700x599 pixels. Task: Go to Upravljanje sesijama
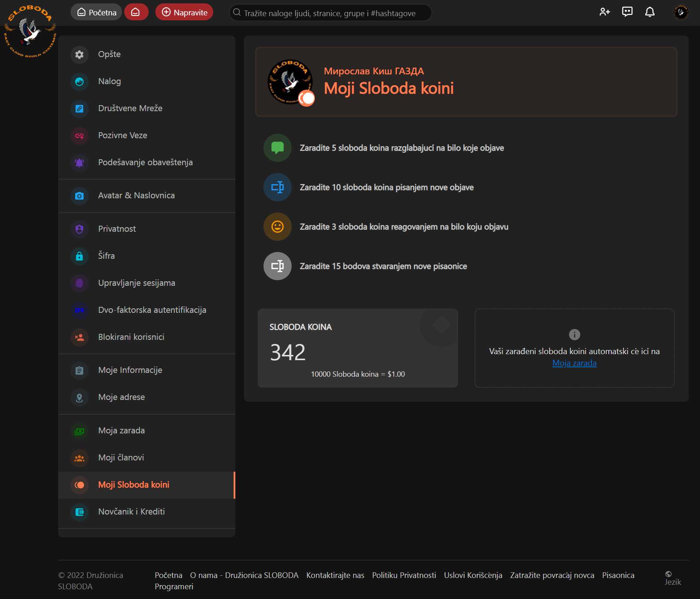coord(147,283)
